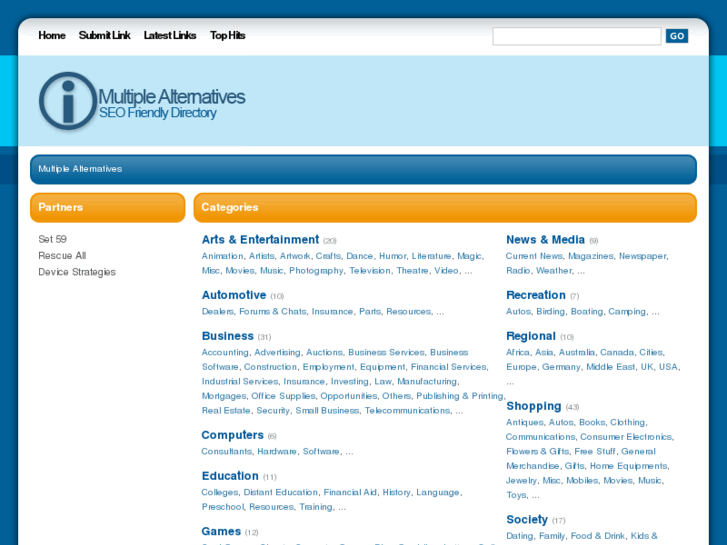
Task: Open Office Supplies under Business
Action: pos(283,396)
